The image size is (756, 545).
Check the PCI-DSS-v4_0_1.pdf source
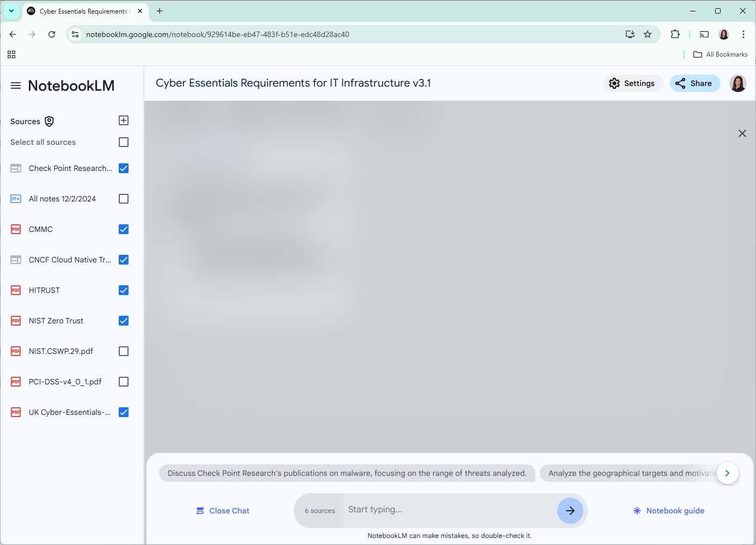124,382
